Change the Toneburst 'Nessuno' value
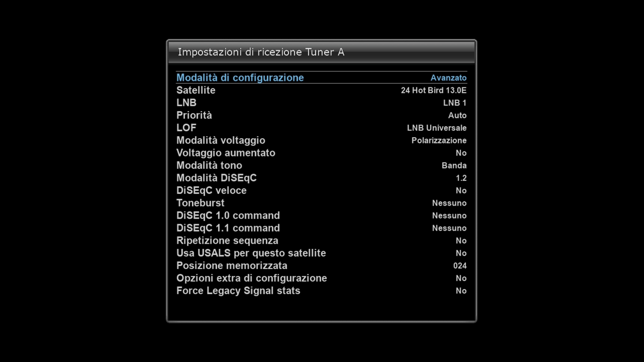This screenshot has height=362, width=644. [449, 203]
